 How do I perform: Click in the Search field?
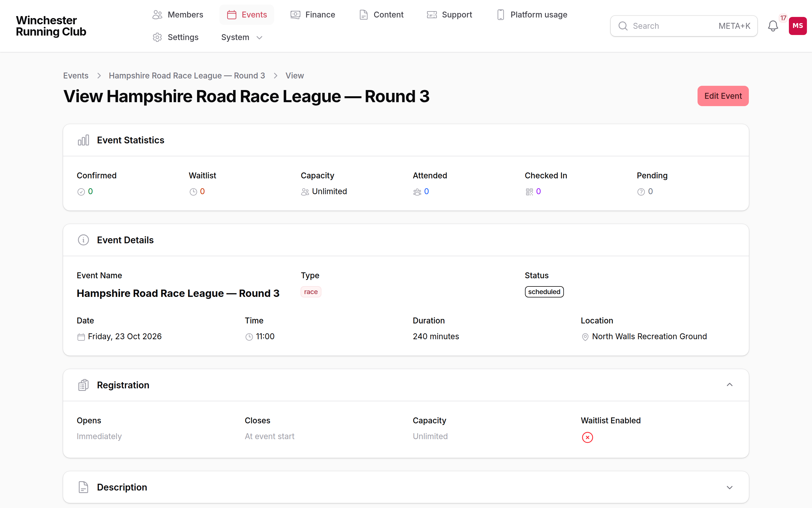click(x=683, y=26)
